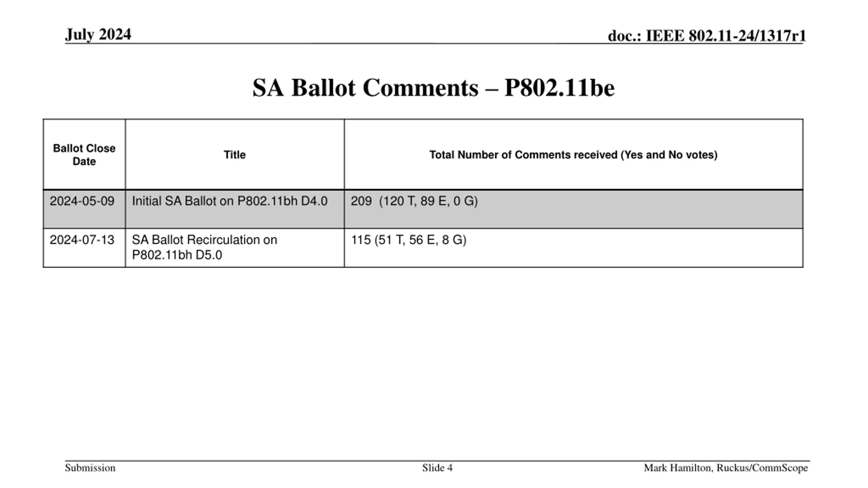Viewport: 868px width, 488px height.
Task: Click the P802.11bh D5.0 text in table
Action: (177, 255)
